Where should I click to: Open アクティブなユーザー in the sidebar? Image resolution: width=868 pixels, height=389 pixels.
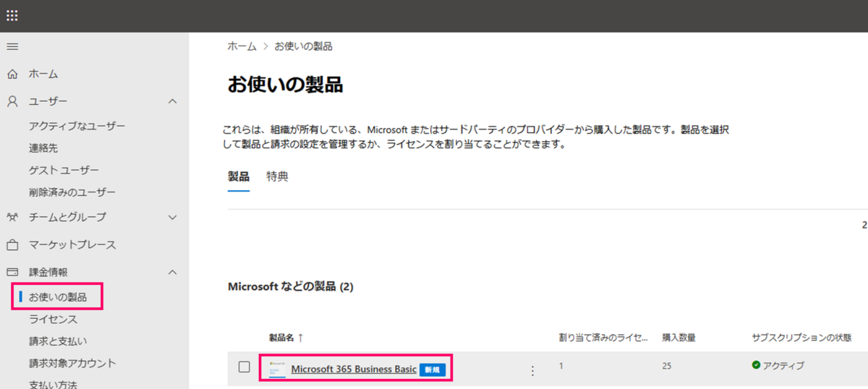click(77, 126)
